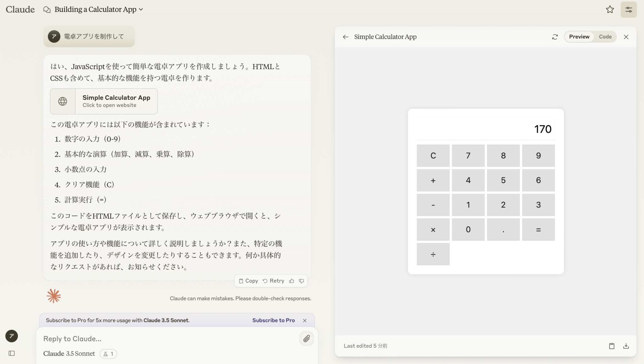Image resolution: width=644 pixels, height=364 pixels.
Task: Go back with artifact arrow
Action: point(346,37)
